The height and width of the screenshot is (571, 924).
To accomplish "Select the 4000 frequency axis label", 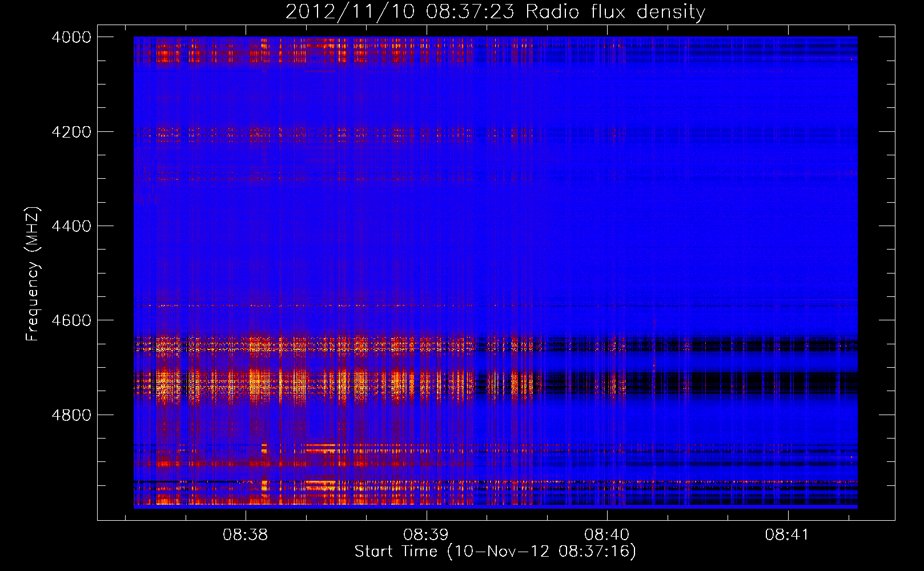I will click(71, 37).
